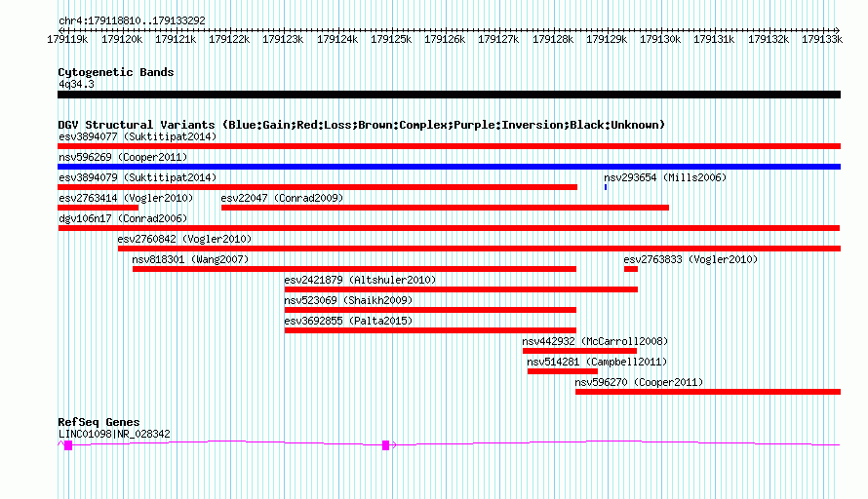Click the 179121k ruler label
The width and height of the screenshot is (868, 499).
tap(176, 40)
